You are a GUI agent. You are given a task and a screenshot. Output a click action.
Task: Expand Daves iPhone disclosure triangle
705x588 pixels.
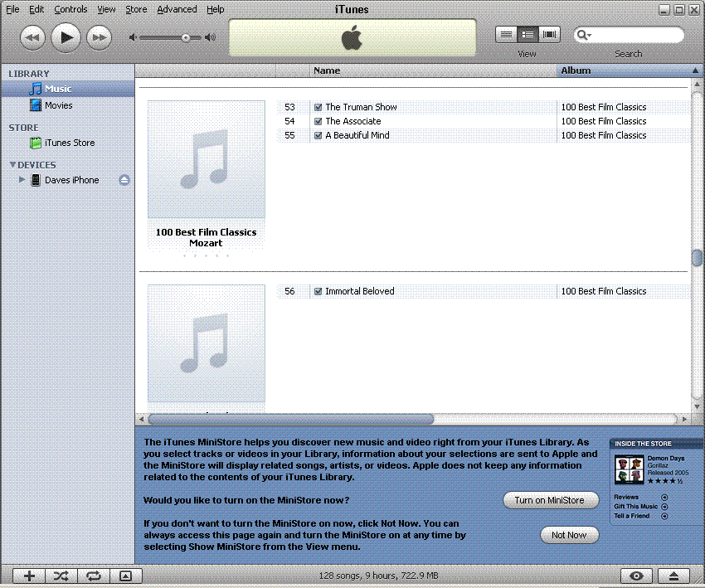click(22, 179)
